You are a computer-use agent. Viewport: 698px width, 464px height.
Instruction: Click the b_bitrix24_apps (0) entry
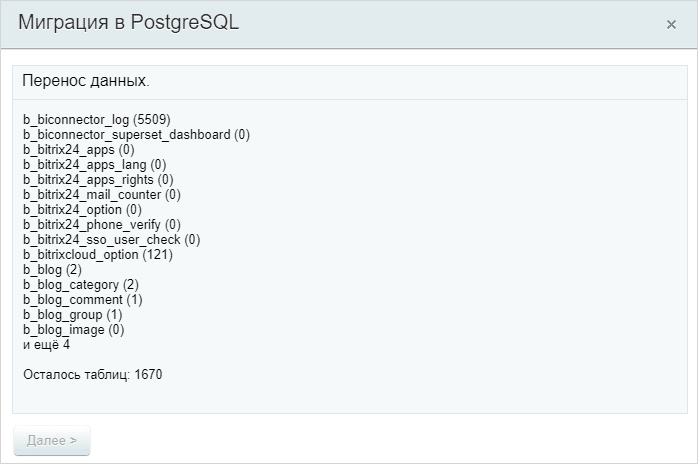[x=78, y=150]
